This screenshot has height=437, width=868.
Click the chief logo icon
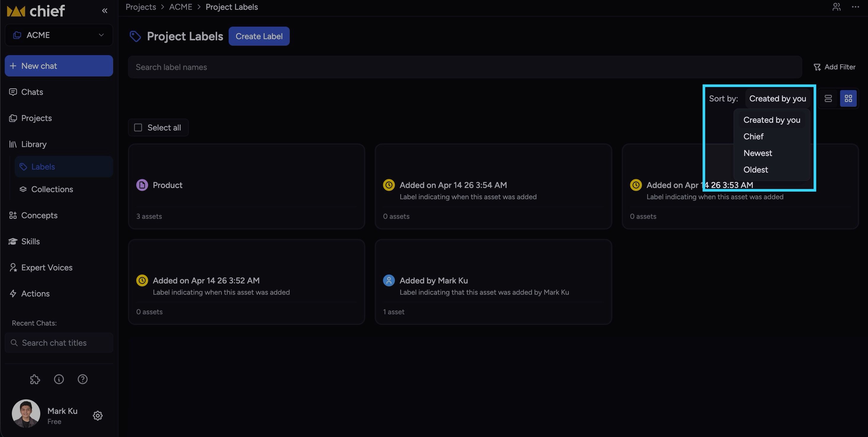[x=16, y=11]
